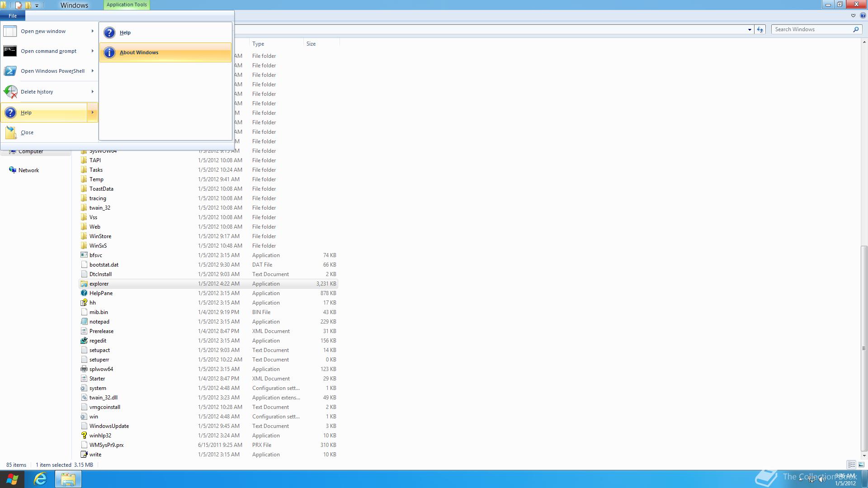This screenshot has width=868, height=488.
Task: Click the notepad file icon
Action: point(84,322)
